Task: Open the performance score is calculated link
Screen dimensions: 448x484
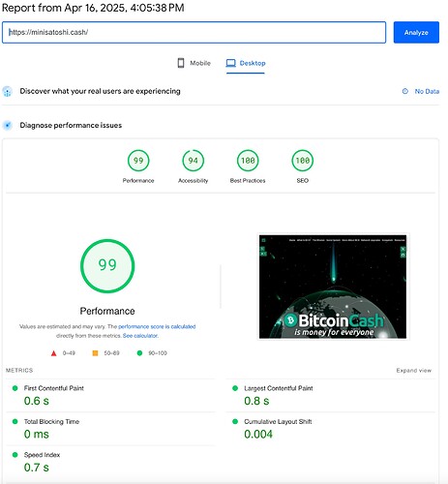Action: (157, 326)
